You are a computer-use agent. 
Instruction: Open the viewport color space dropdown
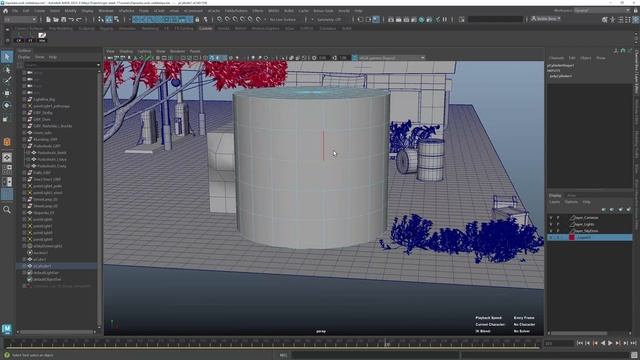[389, 58]
